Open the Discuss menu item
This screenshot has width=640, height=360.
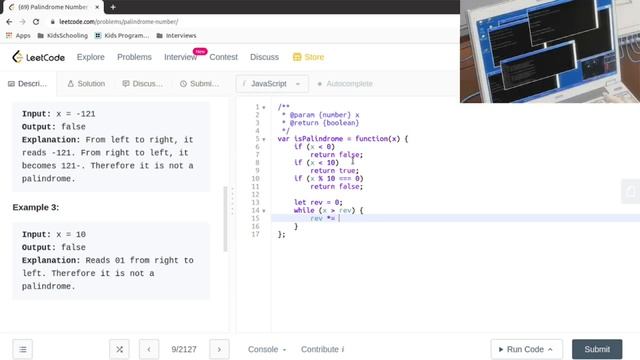pos(264,57)
